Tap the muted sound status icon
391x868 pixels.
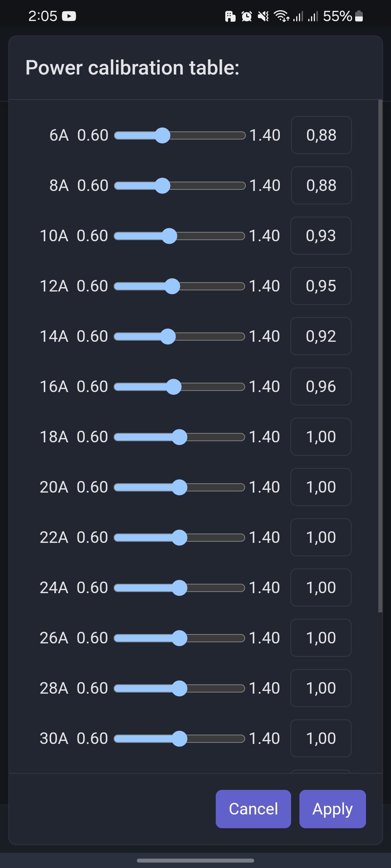[x=263, y=16]
